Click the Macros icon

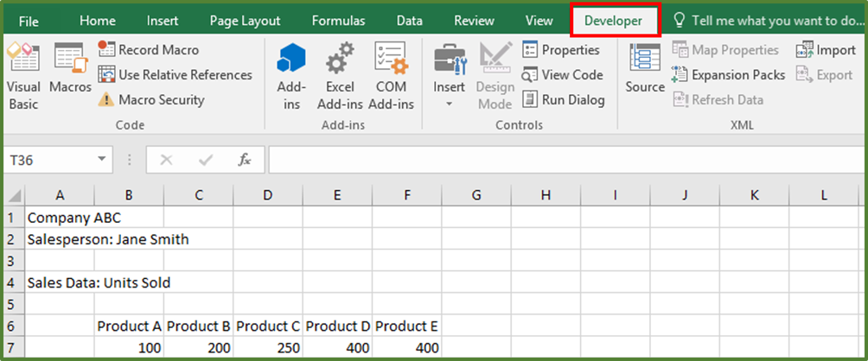(70, 71)
